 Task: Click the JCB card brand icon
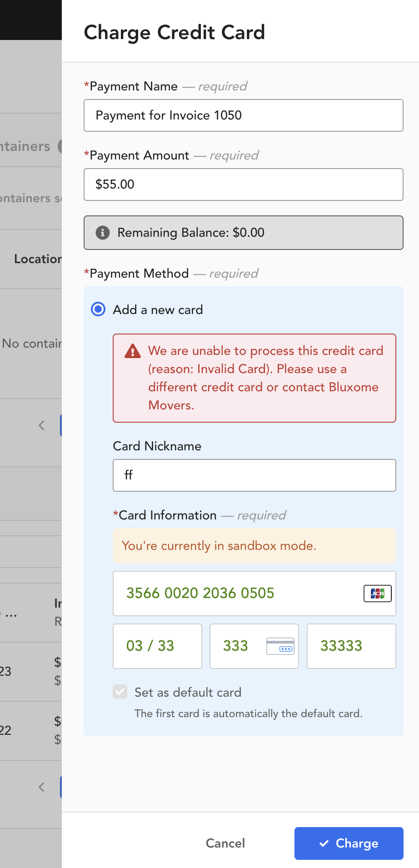tap(378, 593)
